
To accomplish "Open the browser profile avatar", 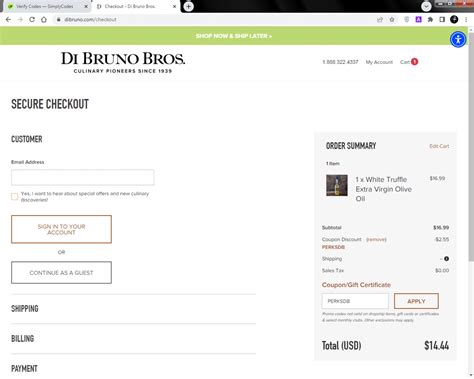I will coord(454,20).
